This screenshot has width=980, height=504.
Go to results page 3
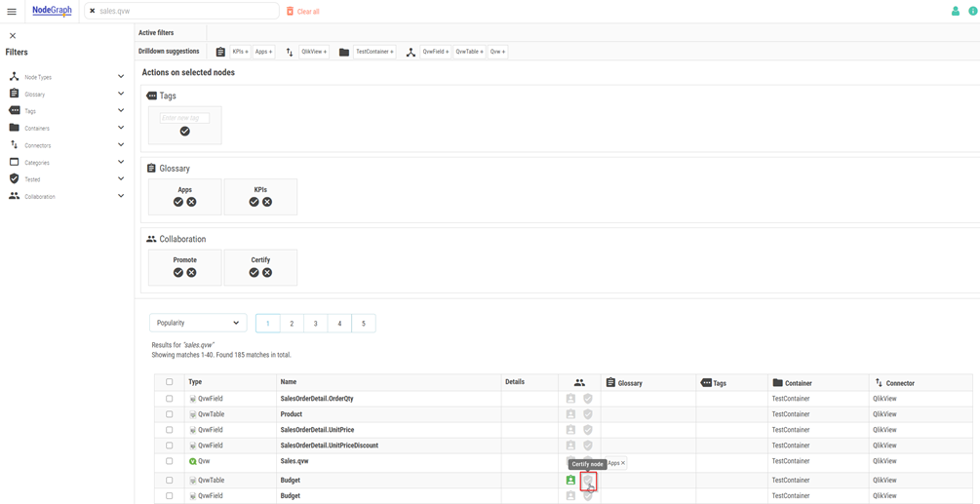[x=316, y=324]
